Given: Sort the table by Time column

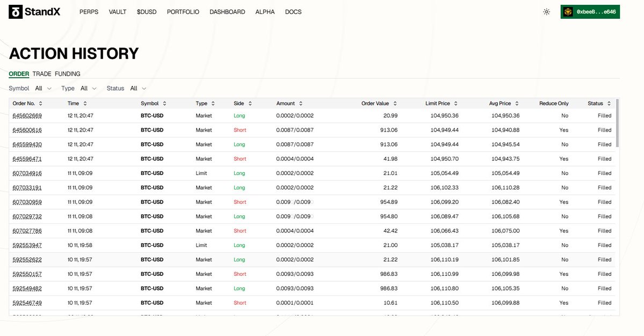Looking at the screenshot, I should (x=86, y=103).
